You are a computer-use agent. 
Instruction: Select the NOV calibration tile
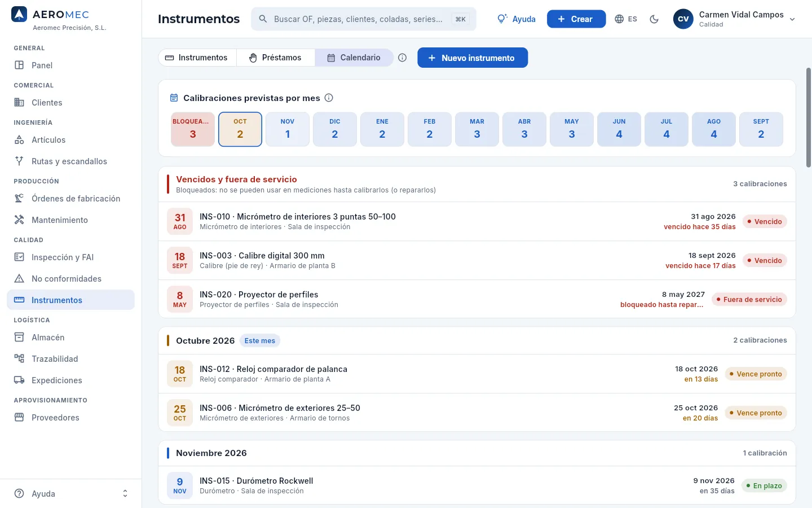pyautogui.click(x=288, y=129)
